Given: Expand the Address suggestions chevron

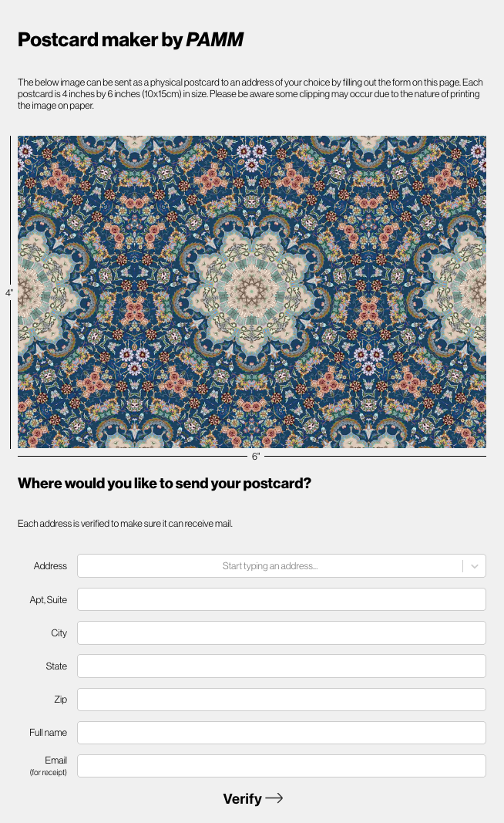Looking at the screenshot, I should pyautogui.click(x=475, y=566).
